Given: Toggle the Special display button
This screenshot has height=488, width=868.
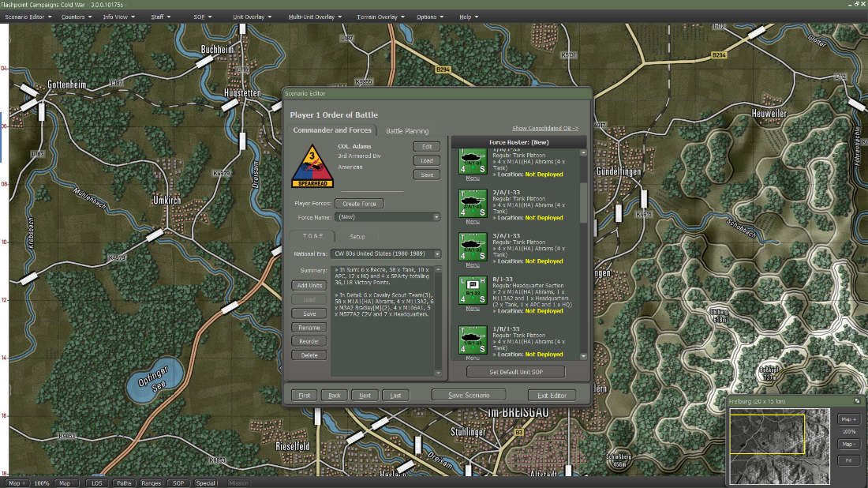Looking at the screenshot, I should pos(205,483).
